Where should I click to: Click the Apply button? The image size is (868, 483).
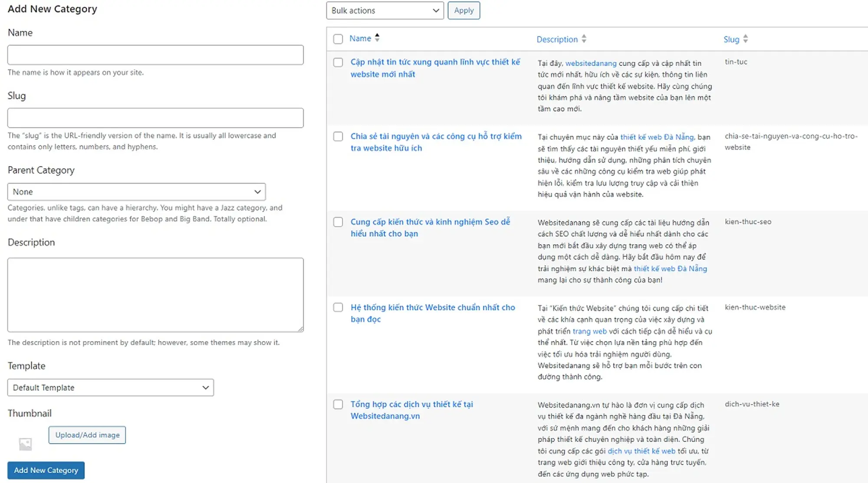click(464, 10)
